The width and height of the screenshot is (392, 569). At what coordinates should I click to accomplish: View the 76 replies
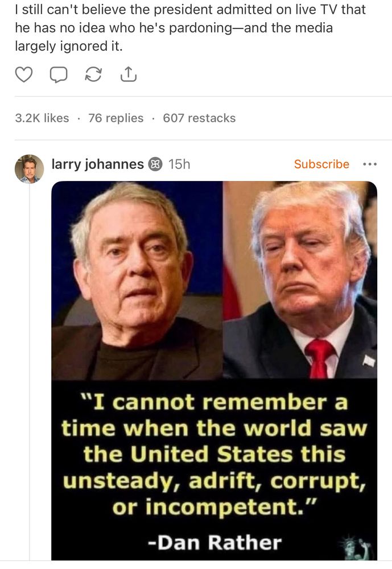(116, 118)
